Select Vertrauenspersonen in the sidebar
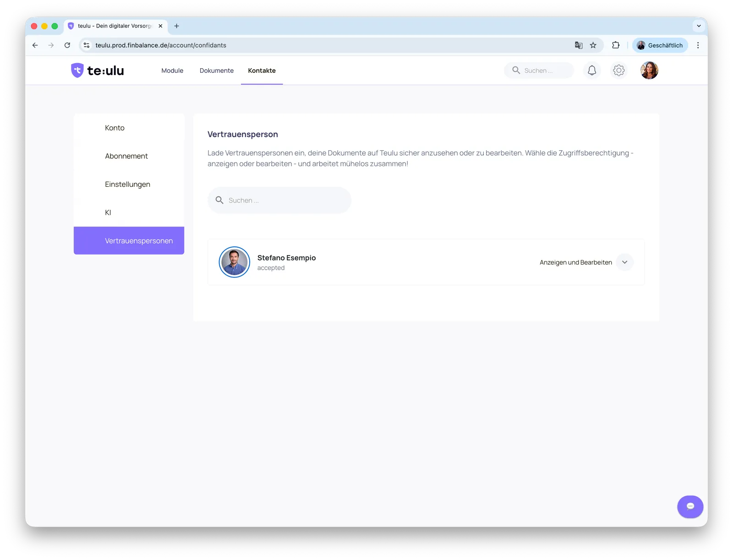Screen dimensions: 733x560 click(129, 240)
